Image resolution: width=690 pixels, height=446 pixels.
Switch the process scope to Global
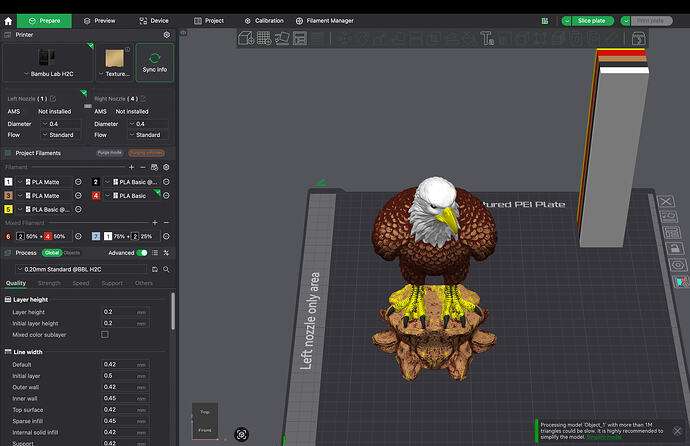click(x=52, y=253)
